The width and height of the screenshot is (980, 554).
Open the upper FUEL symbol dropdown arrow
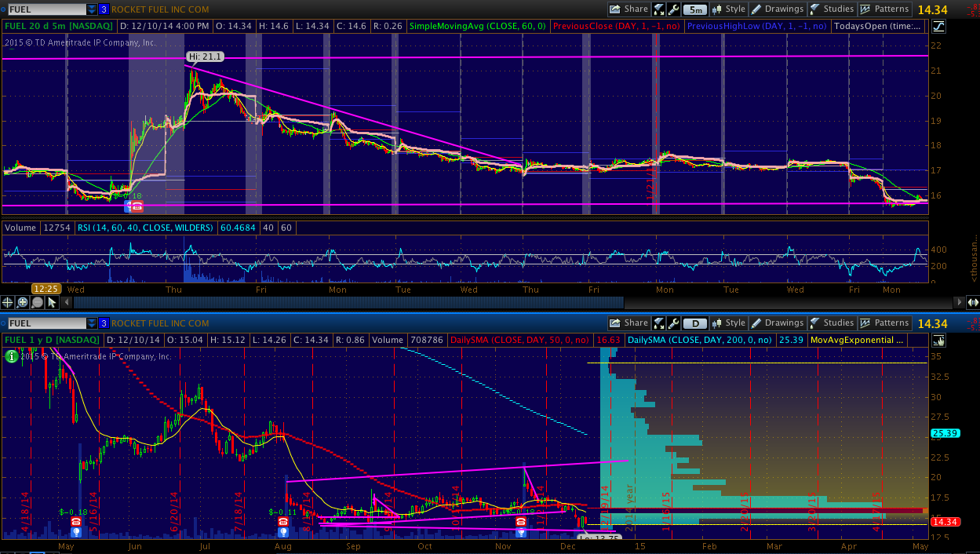[92, 9]
